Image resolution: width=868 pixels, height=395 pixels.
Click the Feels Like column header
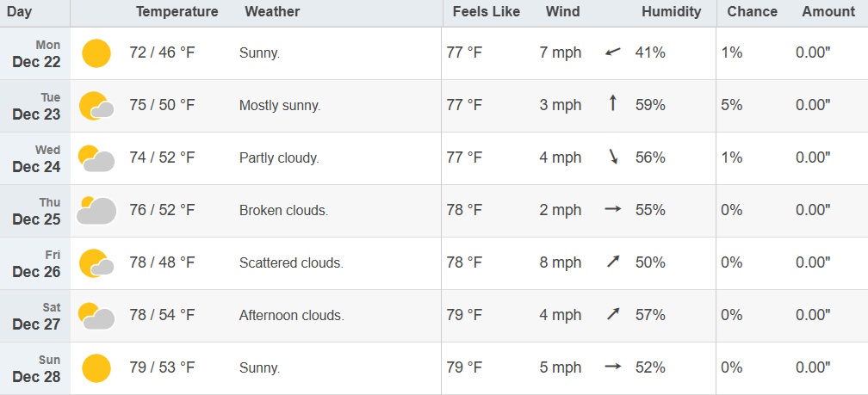483,12
